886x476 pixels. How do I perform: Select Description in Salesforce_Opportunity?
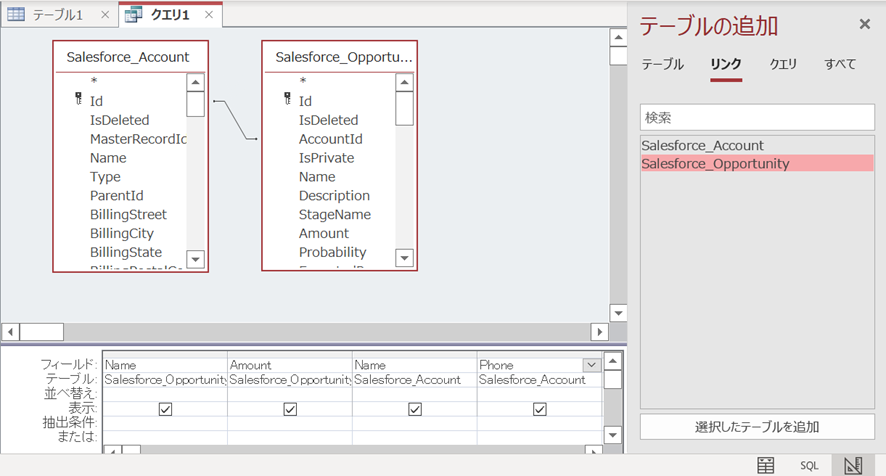point(335,196)
